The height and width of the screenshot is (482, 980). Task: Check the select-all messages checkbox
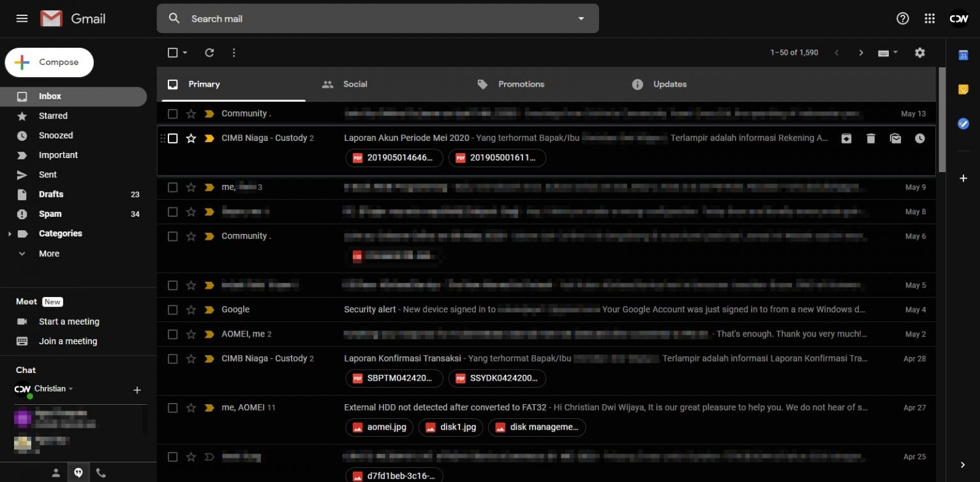click(172, 52)
